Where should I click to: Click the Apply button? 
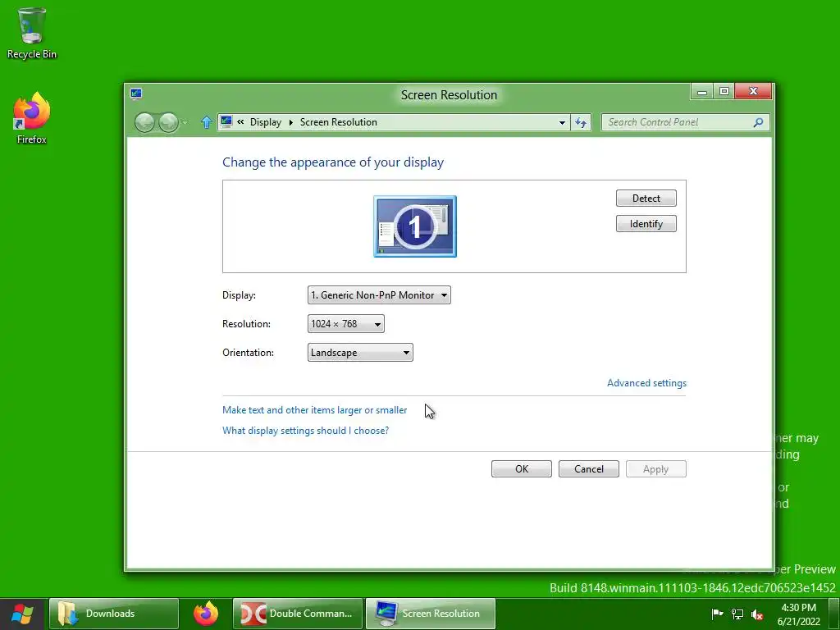(x=655, y=468)
